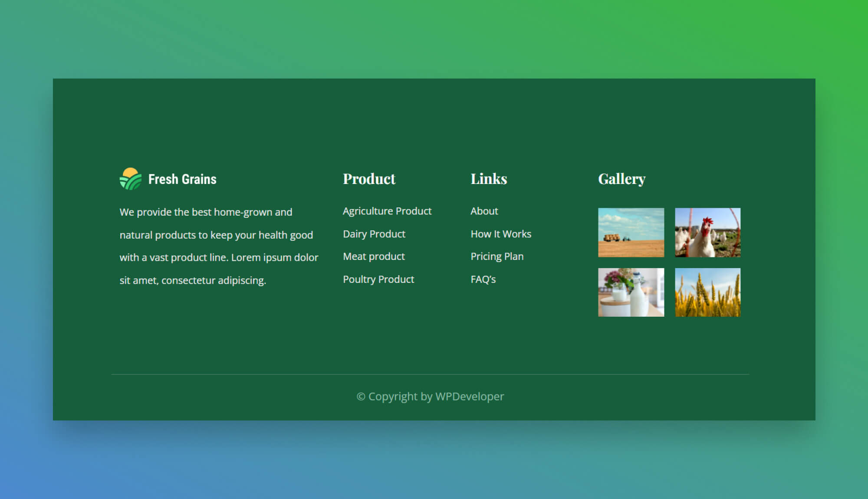This screenshot has height=499, width=868.
Task: Click the Product section heading
Action: tap(369, 179)
